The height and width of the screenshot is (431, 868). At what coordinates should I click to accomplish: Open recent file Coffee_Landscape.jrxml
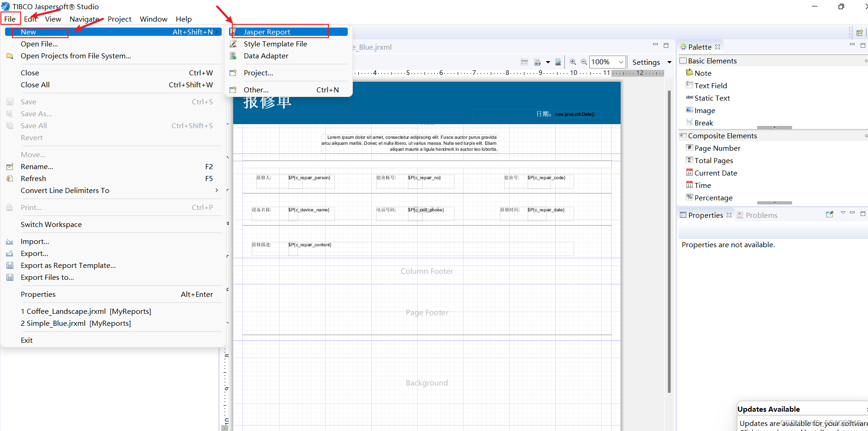(x=86, y=311)
